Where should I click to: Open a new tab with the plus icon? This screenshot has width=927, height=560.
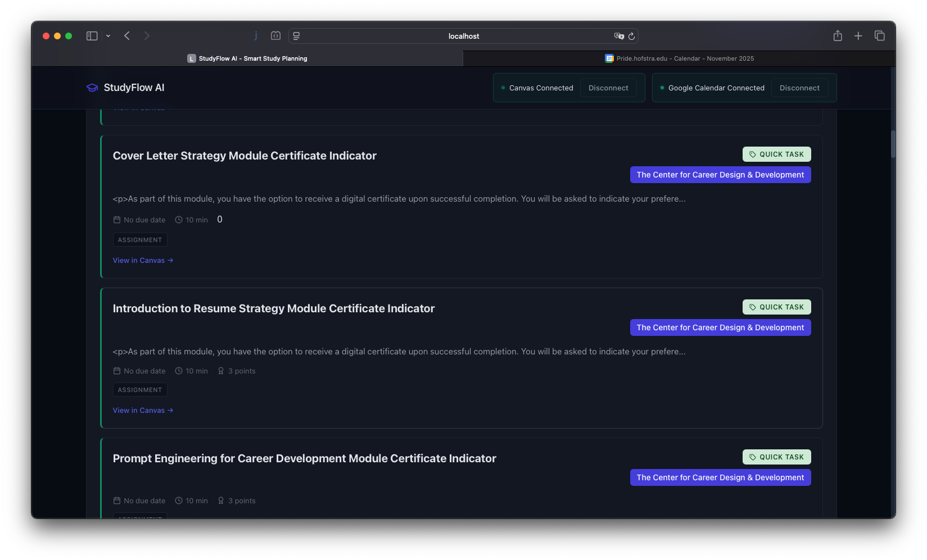[x=858, y=36]
